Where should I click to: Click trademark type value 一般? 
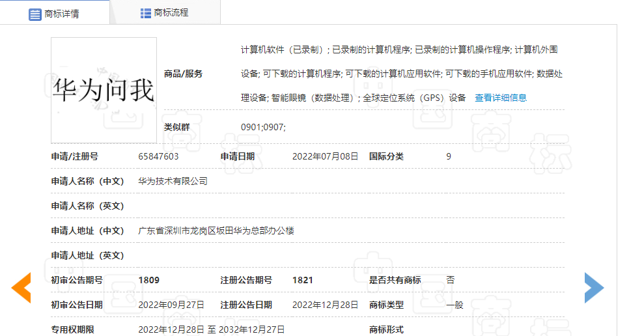tap(455, 305)
